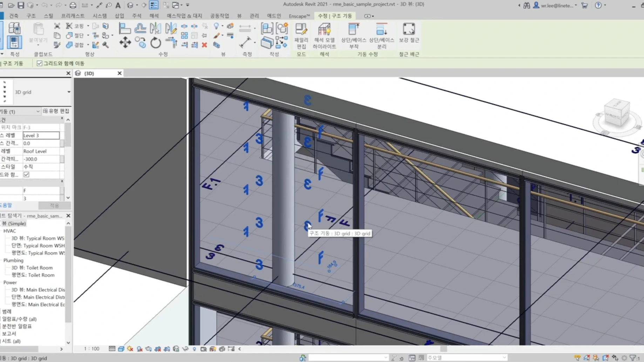Close the (3D) view tab
Viewport: 644px width, 362px height.
click(120, 73)
